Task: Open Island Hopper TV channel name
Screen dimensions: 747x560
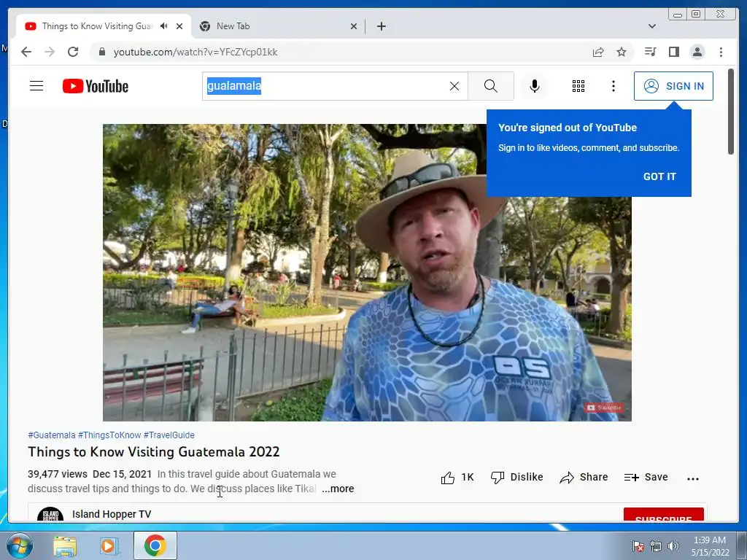Action: point(112,514)
